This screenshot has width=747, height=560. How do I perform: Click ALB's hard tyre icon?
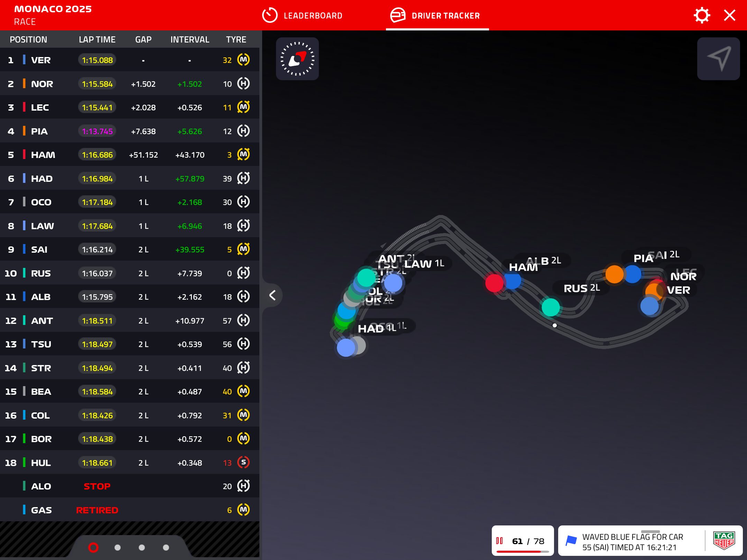tap(243, 297)
